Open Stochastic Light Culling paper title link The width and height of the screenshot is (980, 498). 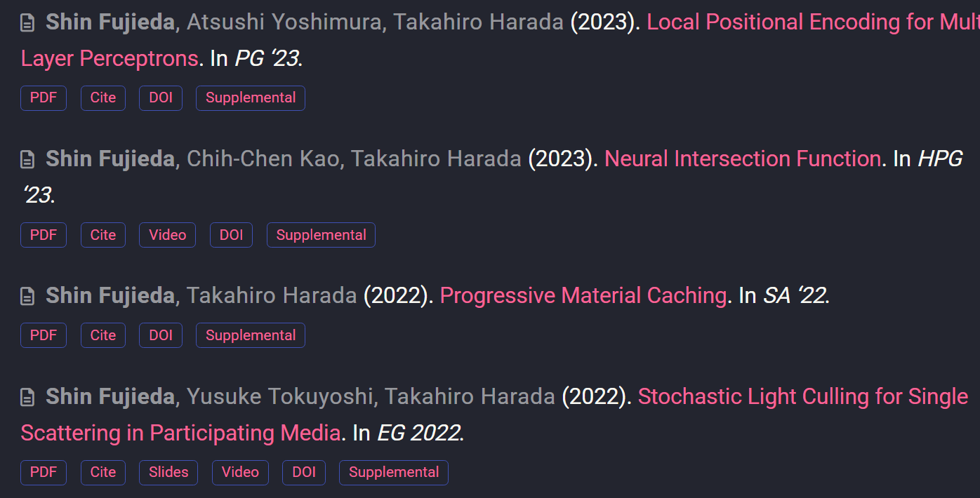[802, 397]
